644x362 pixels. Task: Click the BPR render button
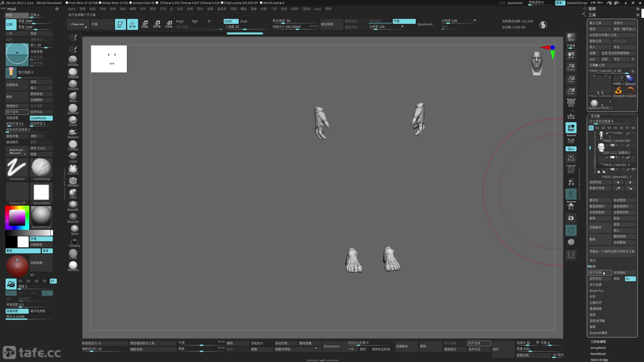coord(571,37)
